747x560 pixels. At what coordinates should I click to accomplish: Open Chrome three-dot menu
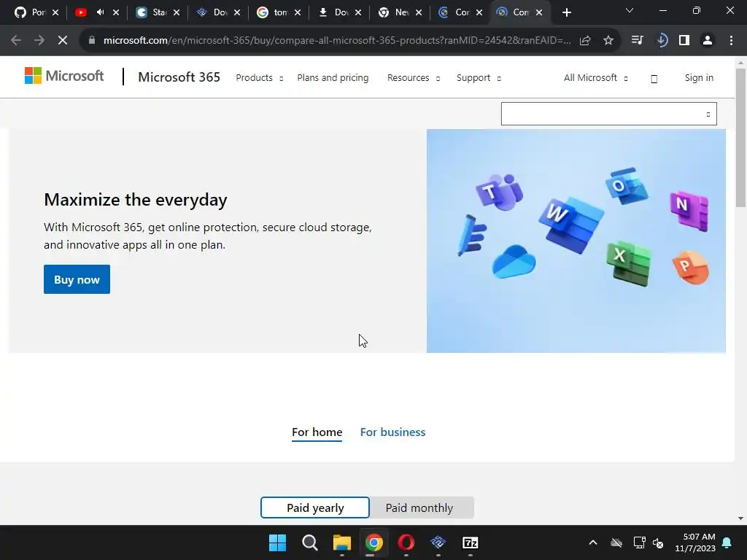(x=731, y=41)
